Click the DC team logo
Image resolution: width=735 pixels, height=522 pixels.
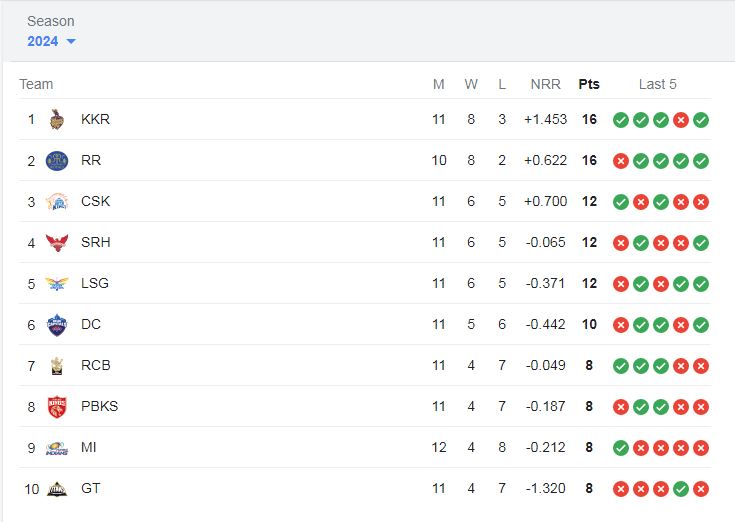tap(57, 325)
